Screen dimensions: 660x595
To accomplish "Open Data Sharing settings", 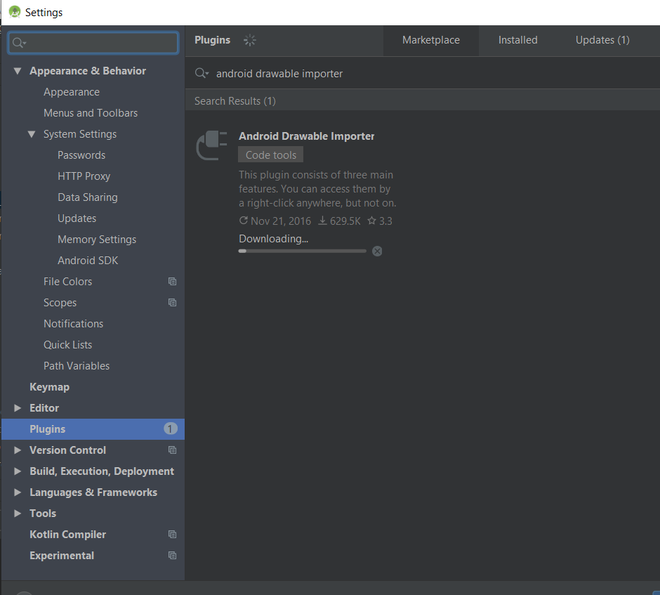I will click(88, 197).
